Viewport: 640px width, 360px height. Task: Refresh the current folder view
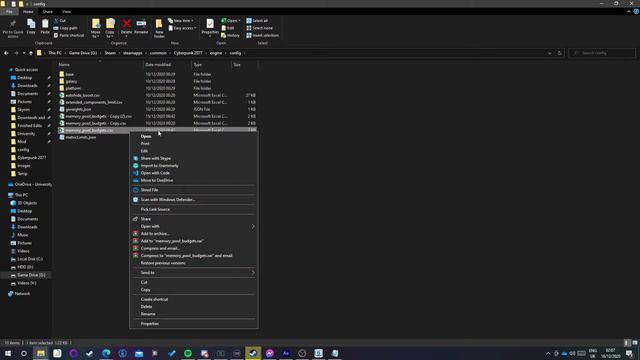click(x=559, y=53)
